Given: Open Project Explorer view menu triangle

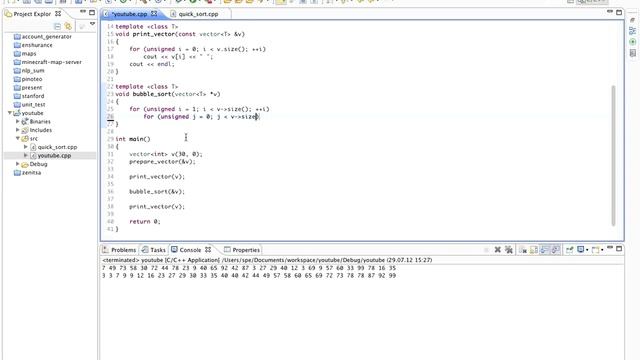Looking at the screenshot, I should (x=93, y=24).
